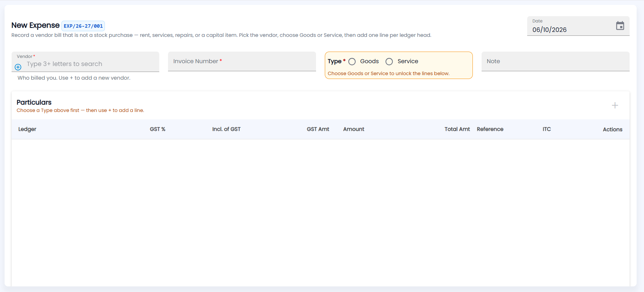Click the Total Amt column header
The image size is (644, 292).
coord(457,129)
